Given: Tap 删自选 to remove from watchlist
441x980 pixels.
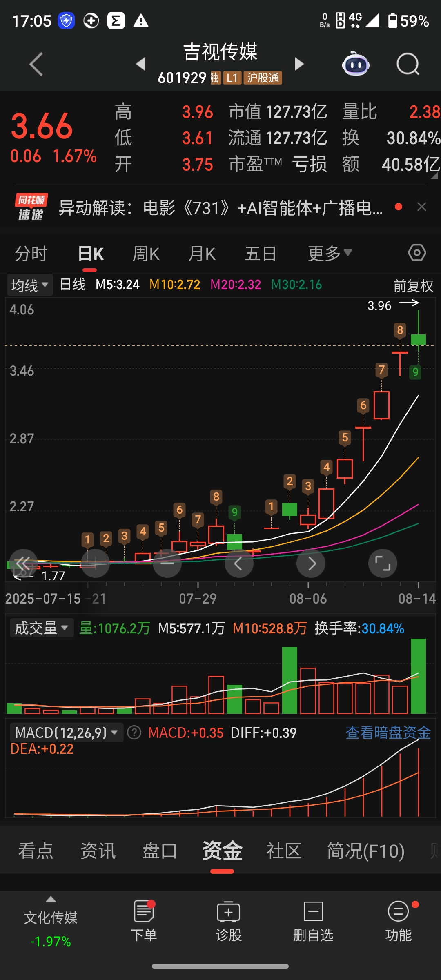Looking at the screenshot, I should click(314, 922).
